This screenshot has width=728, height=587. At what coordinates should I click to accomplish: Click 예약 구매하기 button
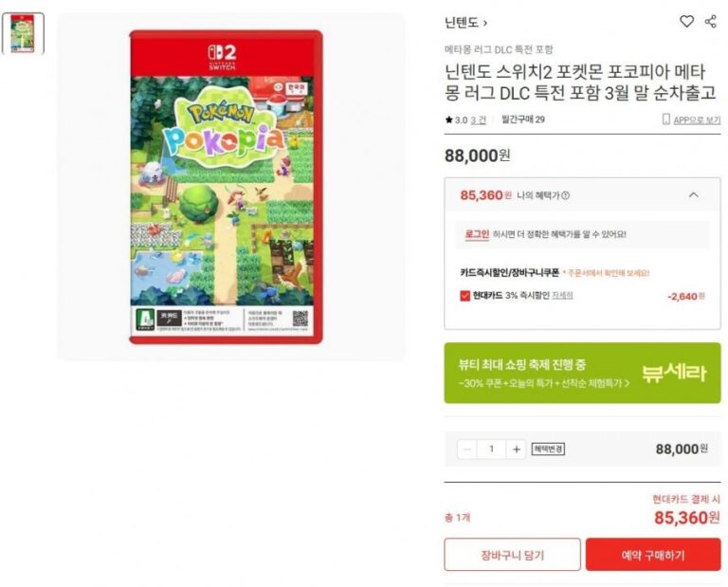(x=653, y=555)
